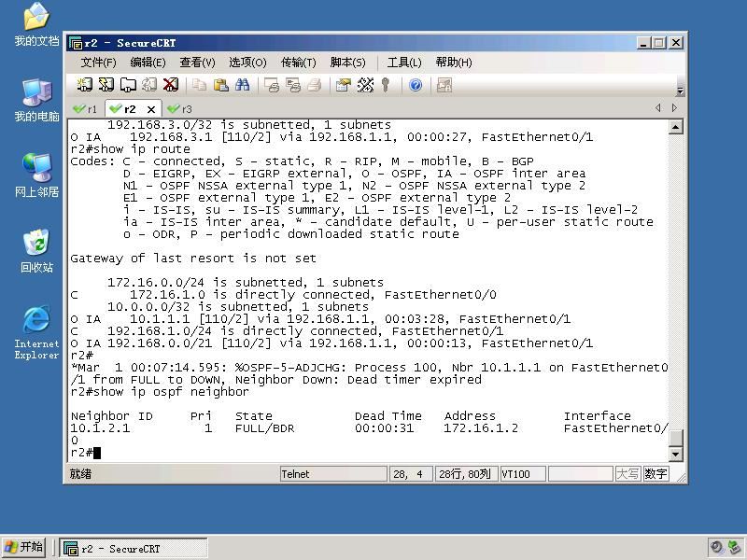
Task: Click the Public Key Assistant key icon
Action: [x=386, y=85]
